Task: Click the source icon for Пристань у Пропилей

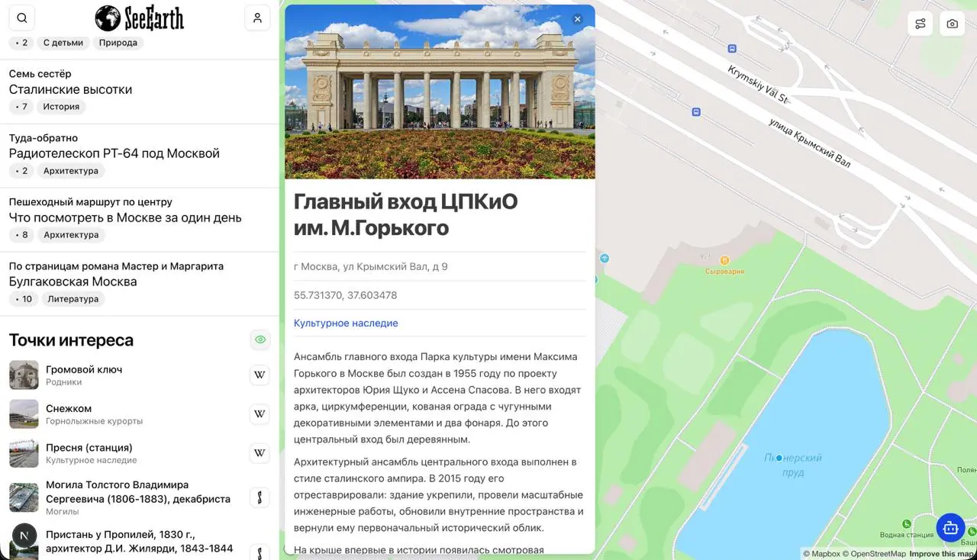Action: [260, 552]
